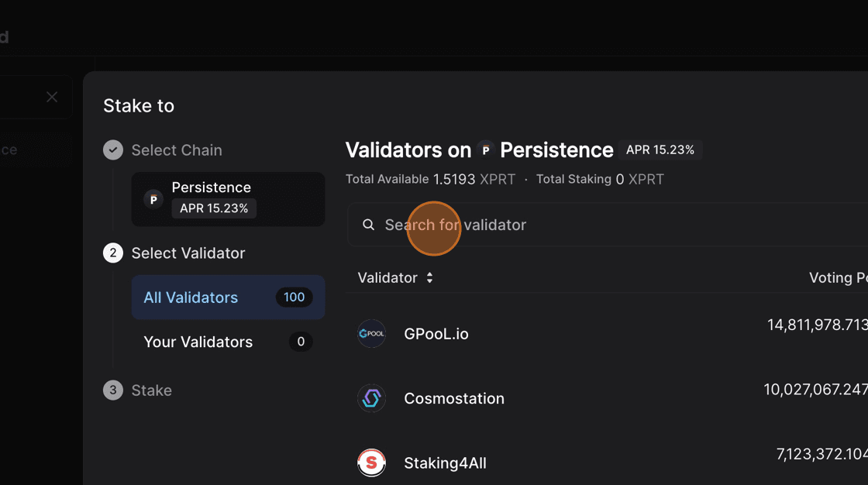Viewport: 868px width, 485px height.
Task: Choose the Cosmostation validator name
Action: tap(454, 398)
